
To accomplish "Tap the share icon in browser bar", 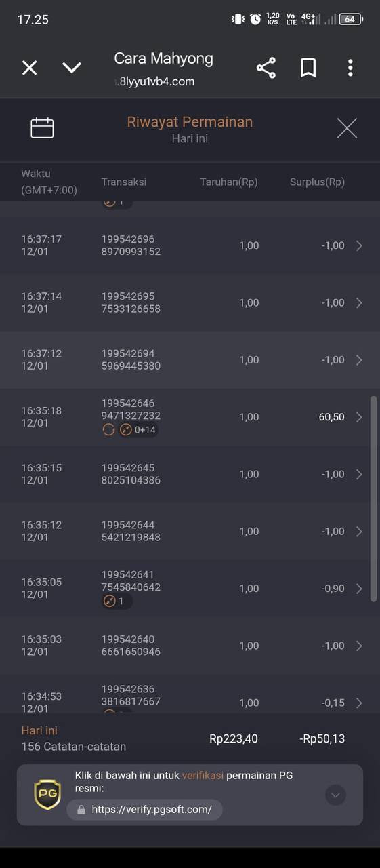I will pyautogui.click(x=266, y=68).
